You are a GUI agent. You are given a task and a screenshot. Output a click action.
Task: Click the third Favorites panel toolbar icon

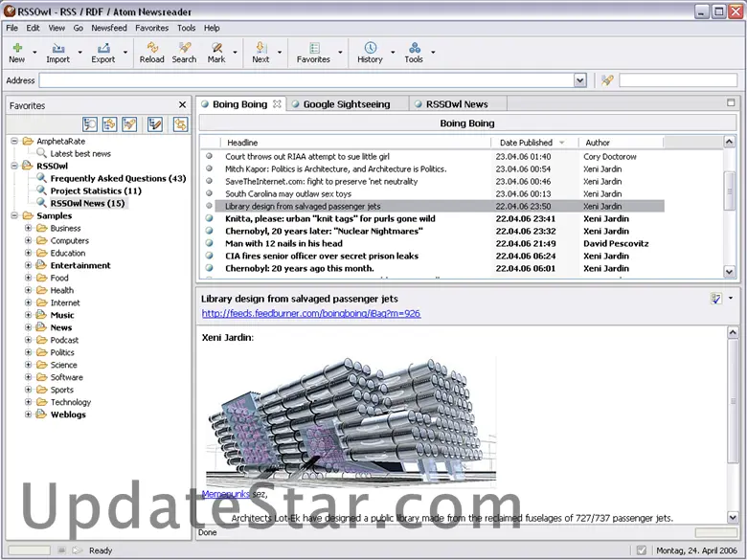coord(129,124)
